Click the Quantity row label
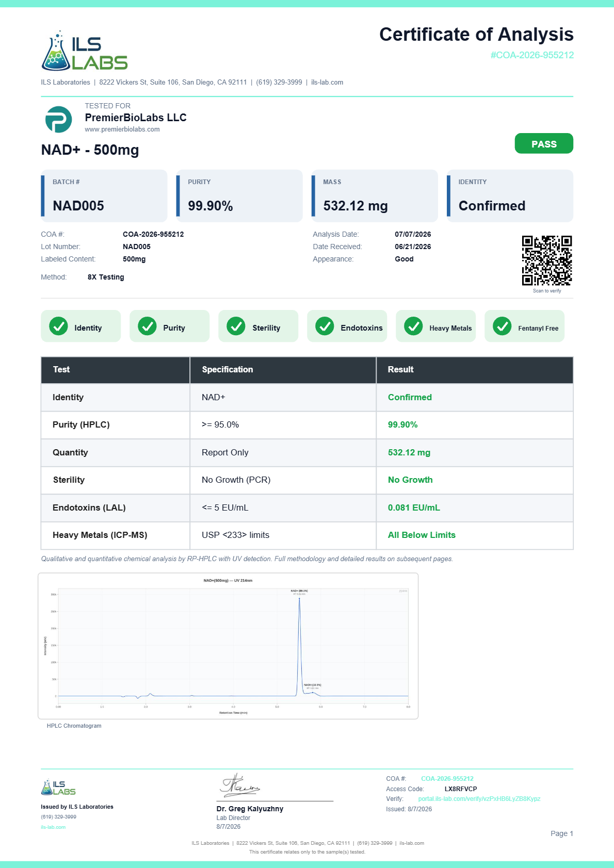This screenshot has width=614, height=868. coord(70,452)
